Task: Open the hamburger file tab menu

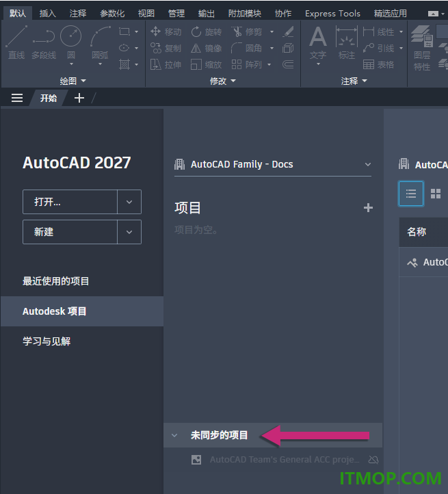Action: click(x=17, y=98)
